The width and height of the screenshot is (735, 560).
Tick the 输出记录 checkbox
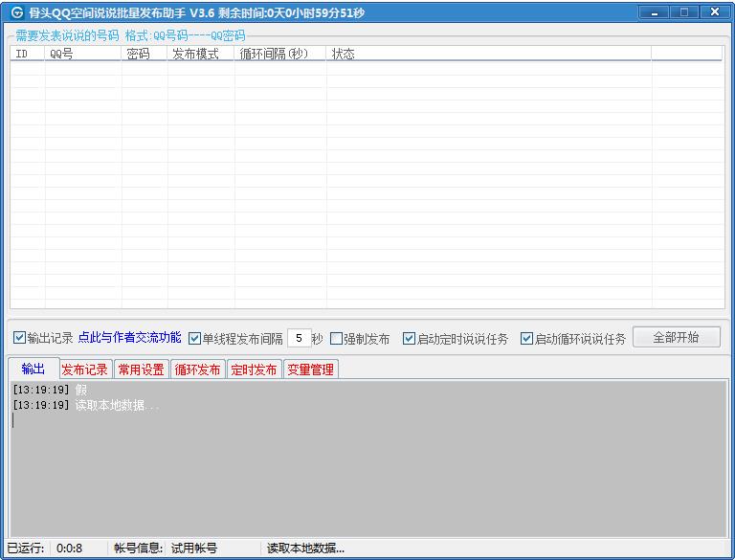20,338
